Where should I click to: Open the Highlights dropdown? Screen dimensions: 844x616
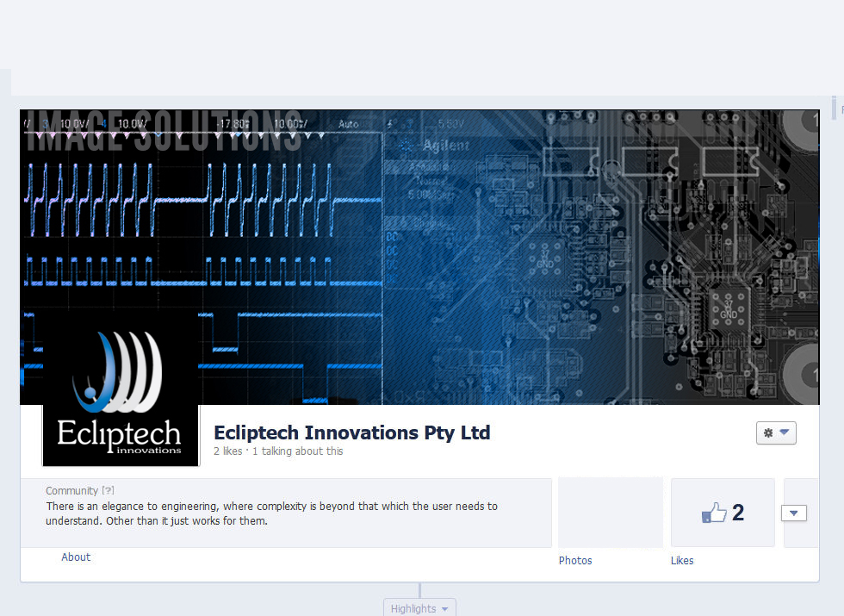[420, 608]
